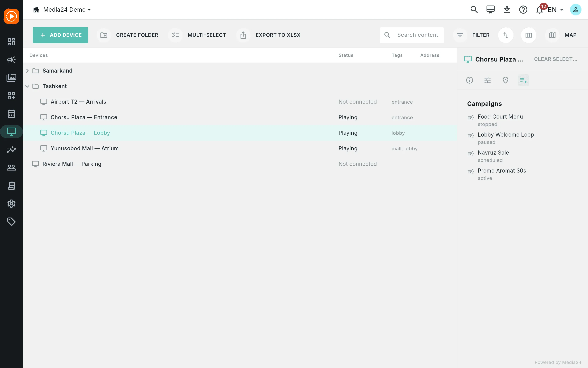Open the device campaigns playlist tab
Image resolution: width=588 pixels, height=368 pixels.
click(523, 80)
